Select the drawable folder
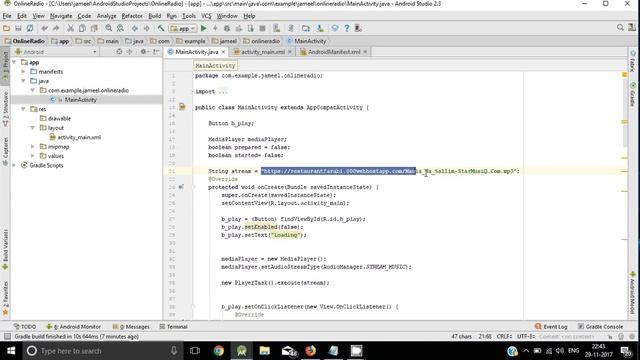 (59, 118)
